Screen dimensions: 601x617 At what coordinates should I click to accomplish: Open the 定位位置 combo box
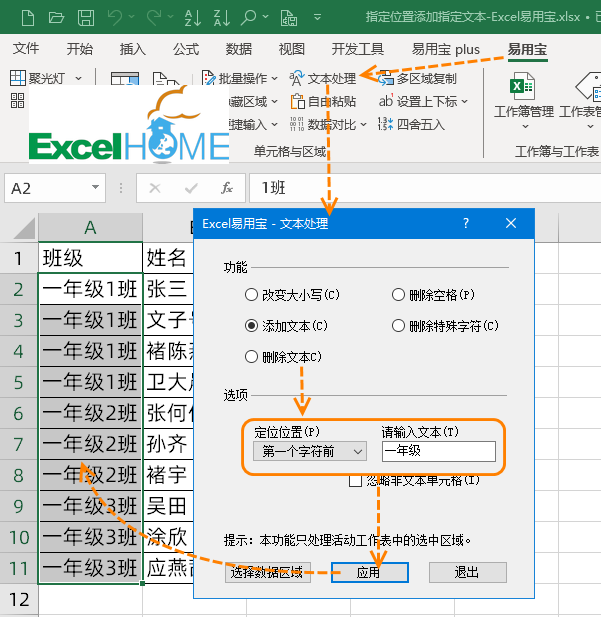coord(310,451)
